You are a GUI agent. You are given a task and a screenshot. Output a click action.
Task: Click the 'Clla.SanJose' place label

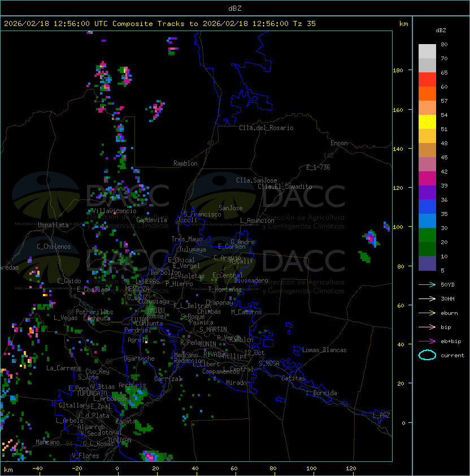[256, 180]
